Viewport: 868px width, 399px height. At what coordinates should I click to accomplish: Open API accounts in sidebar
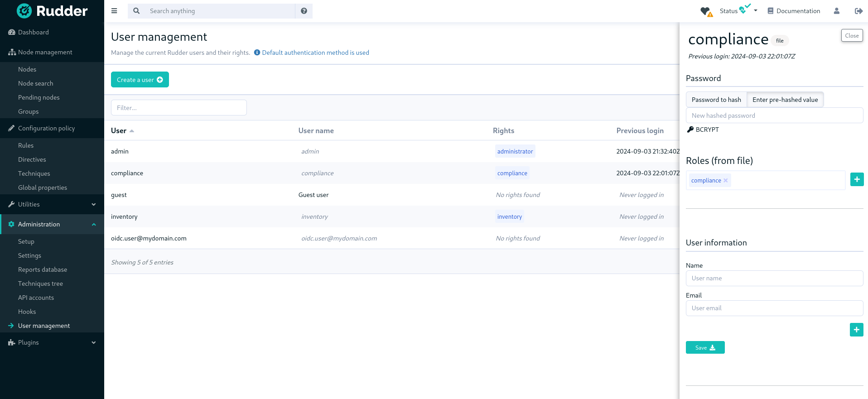point(36,298)
